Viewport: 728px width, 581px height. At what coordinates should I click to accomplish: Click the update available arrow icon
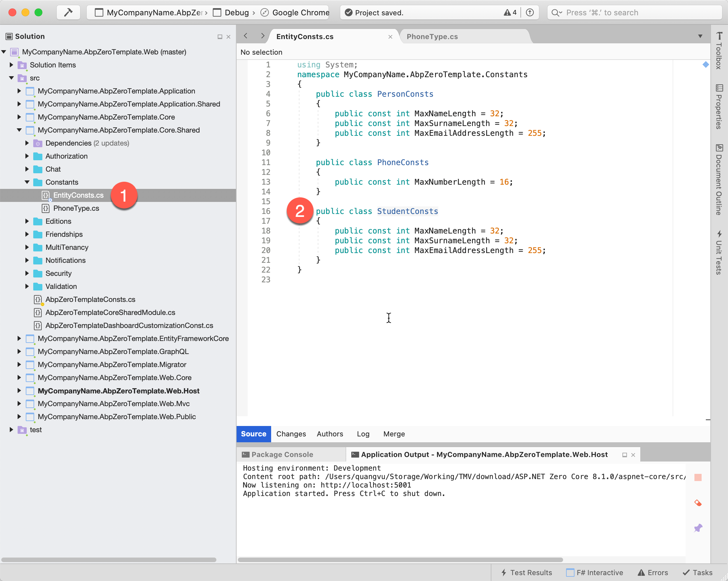tap(530, 12)
